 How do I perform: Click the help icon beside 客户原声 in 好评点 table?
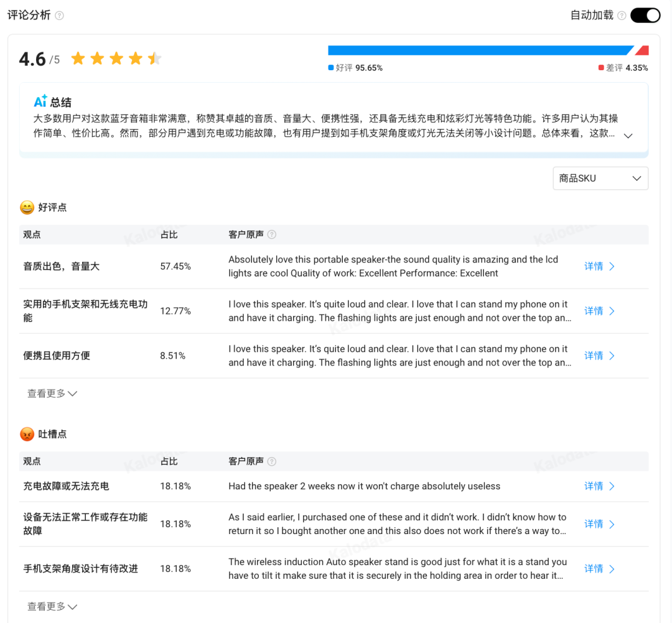pyautogui.click(x=270, y=234)
